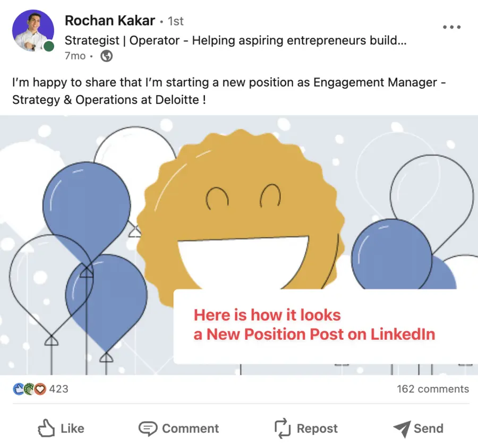Click Rochan Kakar's profile photo
478x448 pixels.
tap(33, 31)
